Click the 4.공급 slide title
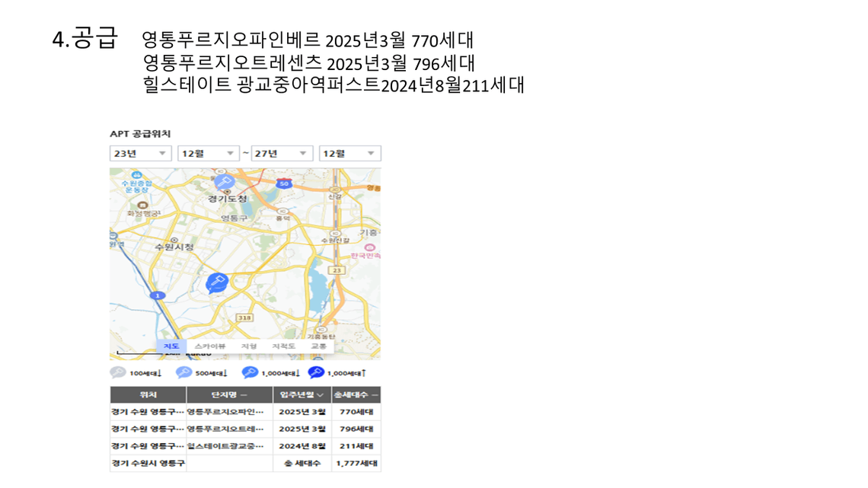This screenshot has height=488, width=868. coord(85,38)
